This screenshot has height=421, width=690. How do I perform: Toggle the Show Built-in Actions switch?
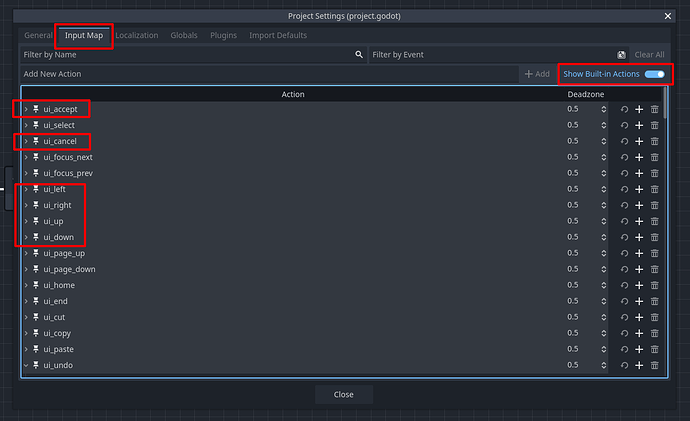pos(654,74)
